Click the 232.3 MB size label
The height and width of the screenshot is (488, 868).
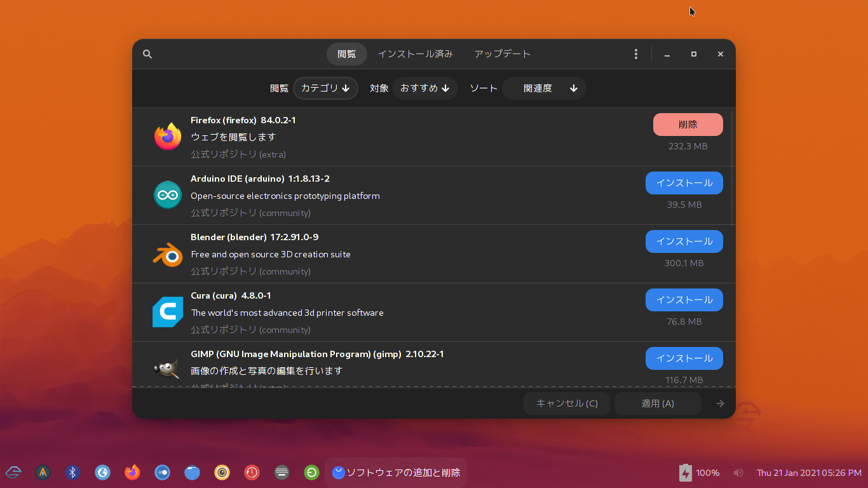click(x=688, y=146)
